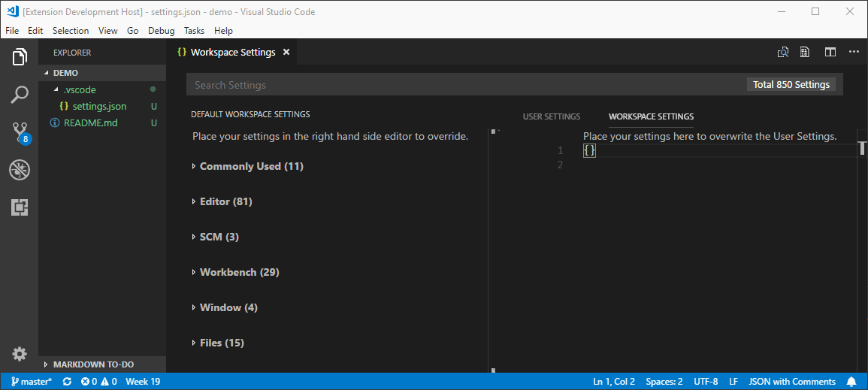
Task: Split the editor using the split icon
Action: pyautogui.click(x=830, y=52)
